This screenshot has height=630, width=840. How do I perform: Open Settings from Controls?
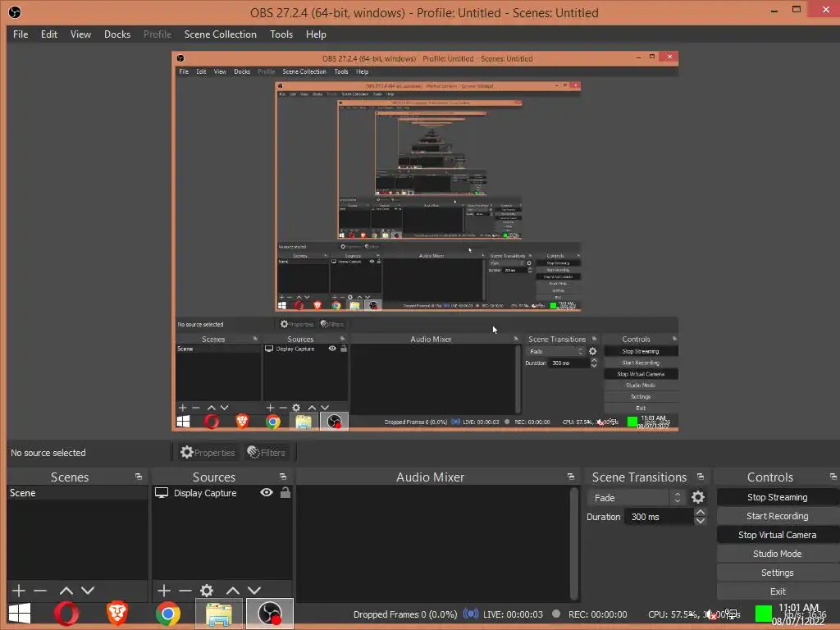pos(778,573)
